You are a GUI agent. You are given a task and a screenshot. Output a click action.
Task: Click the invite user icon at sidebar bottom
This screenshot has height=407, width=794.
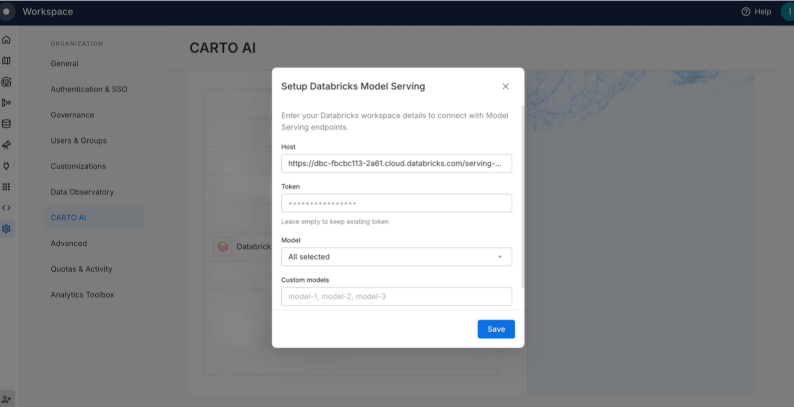point(7,398)
